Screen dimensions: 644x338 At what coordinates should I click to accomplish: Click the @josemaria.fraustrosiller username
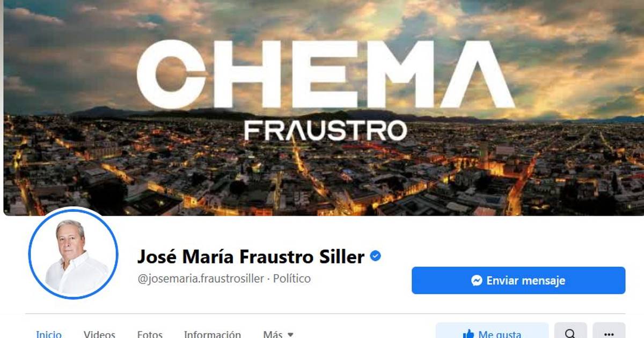(x=201, y=279)
